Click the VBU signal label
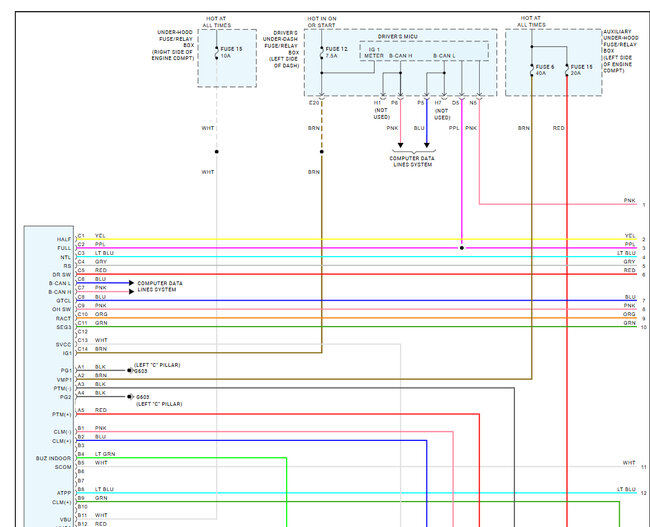Image resolution: width=650 pixels, height=527 pixels. click(x=65, y=520)
